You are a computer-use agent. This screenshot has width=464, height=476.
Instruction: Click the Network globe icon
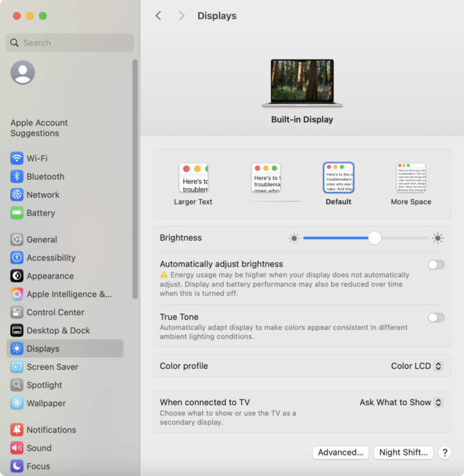16,194
